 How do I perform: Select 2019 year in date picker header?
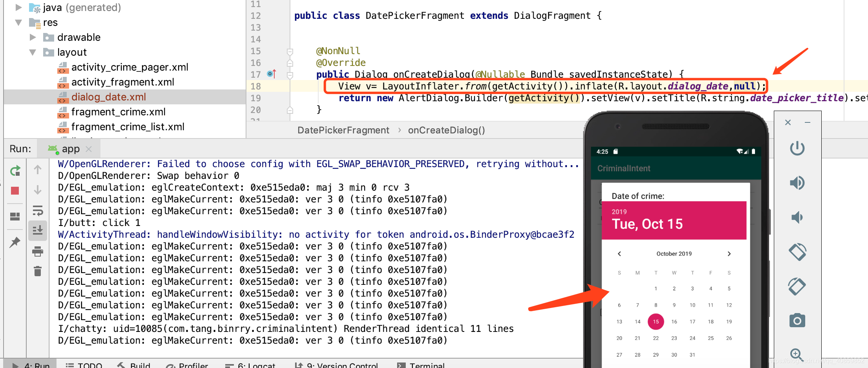[619, 211]
